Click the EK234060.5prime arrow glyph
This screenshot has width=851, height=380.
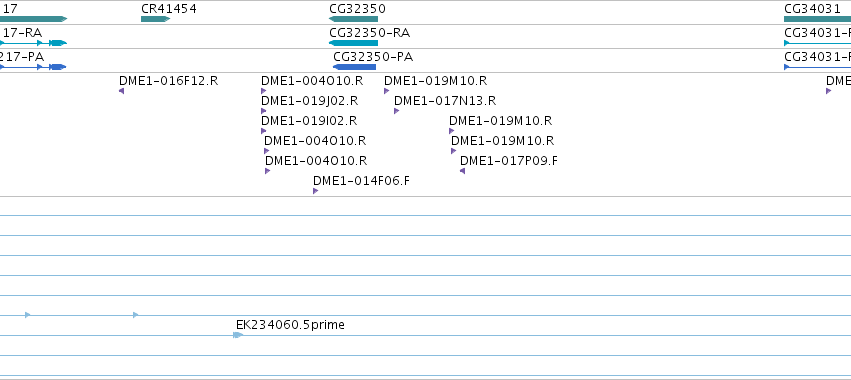[x=238, y=335]
